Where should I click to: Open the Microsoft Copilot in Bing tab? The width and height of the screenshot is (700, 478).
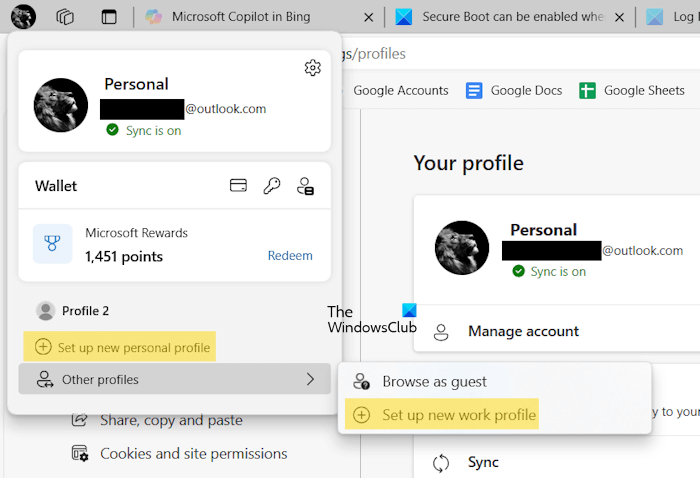tap(240, 17)
